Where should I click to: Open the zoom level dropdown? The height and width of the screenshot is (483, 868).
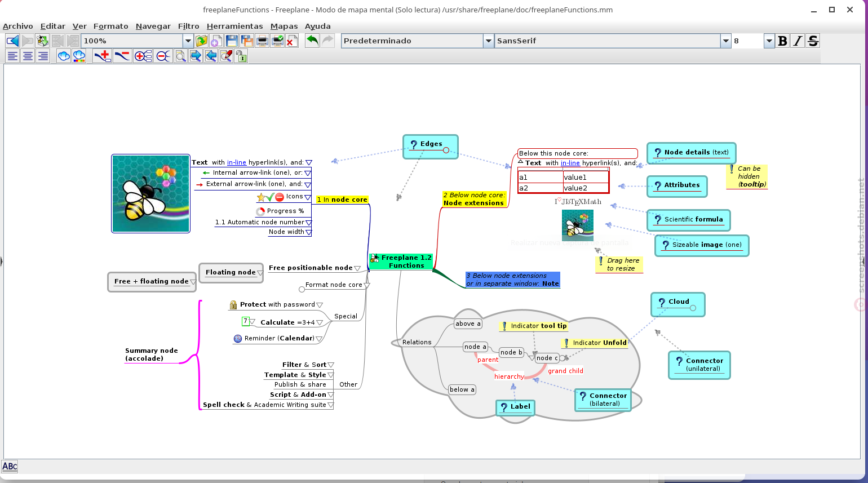pos(188,41)
